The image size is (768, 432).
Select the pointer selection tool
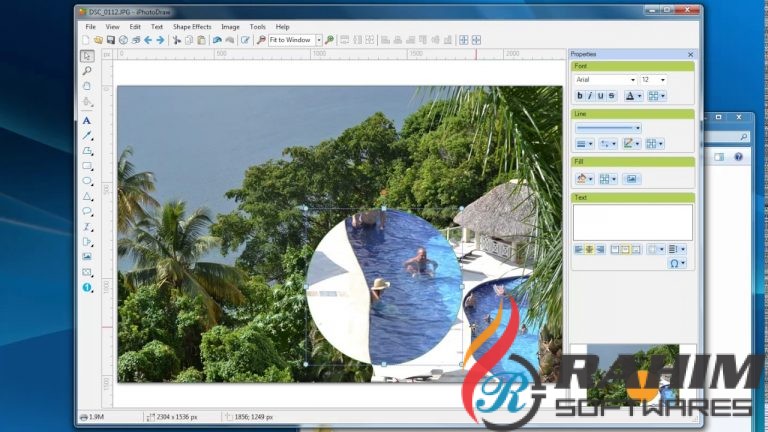(87, 56)
